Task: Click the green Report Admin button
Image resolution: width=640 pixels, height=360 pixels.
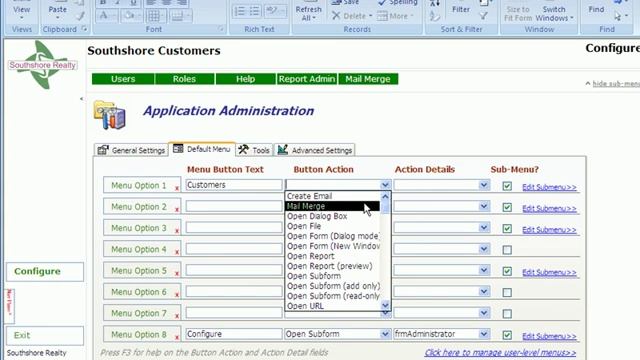Action: pos(307,79)
